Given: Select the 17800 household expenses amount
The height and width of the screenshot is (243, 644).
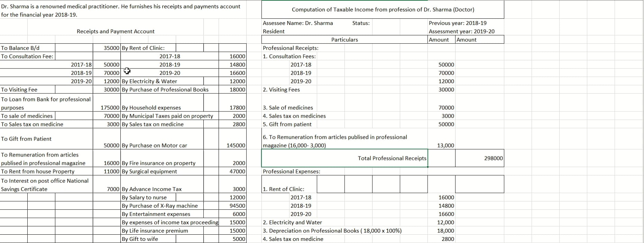Looking at the screenshot, I should pyautogui.click(x=238, y=108).
